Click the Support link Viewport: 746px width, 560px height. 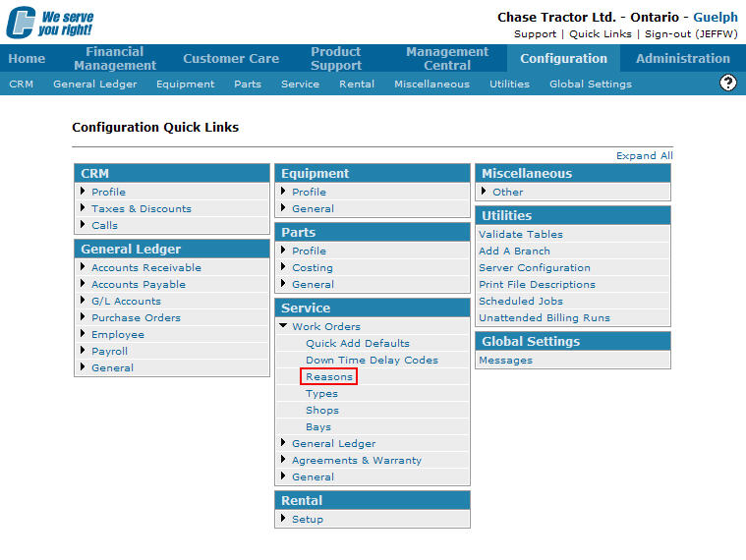536,34
